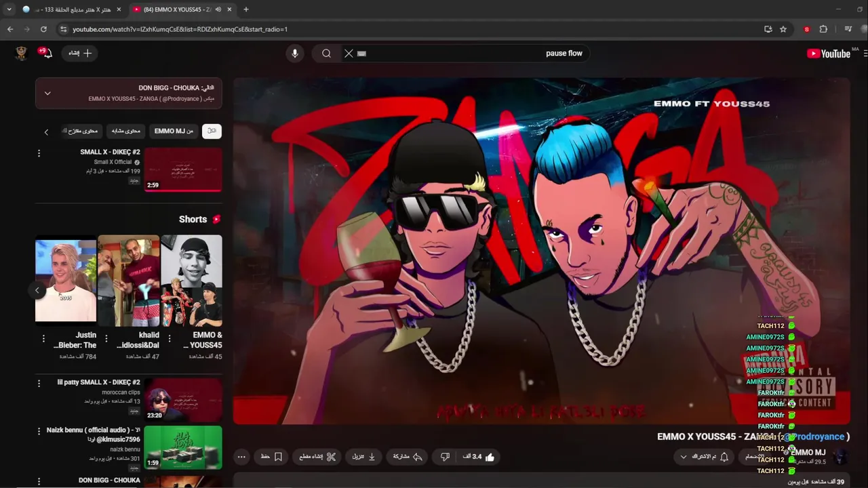Open options for the SMALL X - DIKEÇ #2 video
The image size is (868, 488).
(39, 153)
